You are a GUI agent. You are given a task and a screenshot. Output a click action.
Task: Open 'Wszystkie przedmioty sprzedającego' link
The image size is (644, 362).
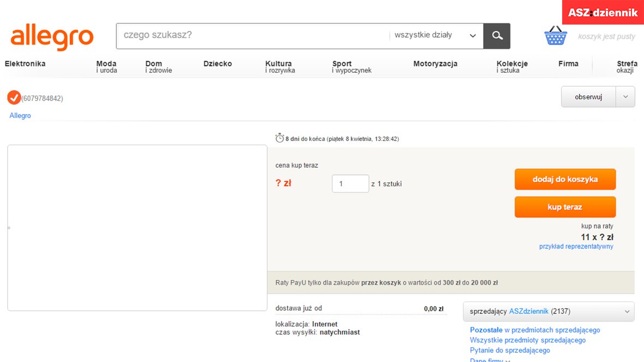coord(528,340)
